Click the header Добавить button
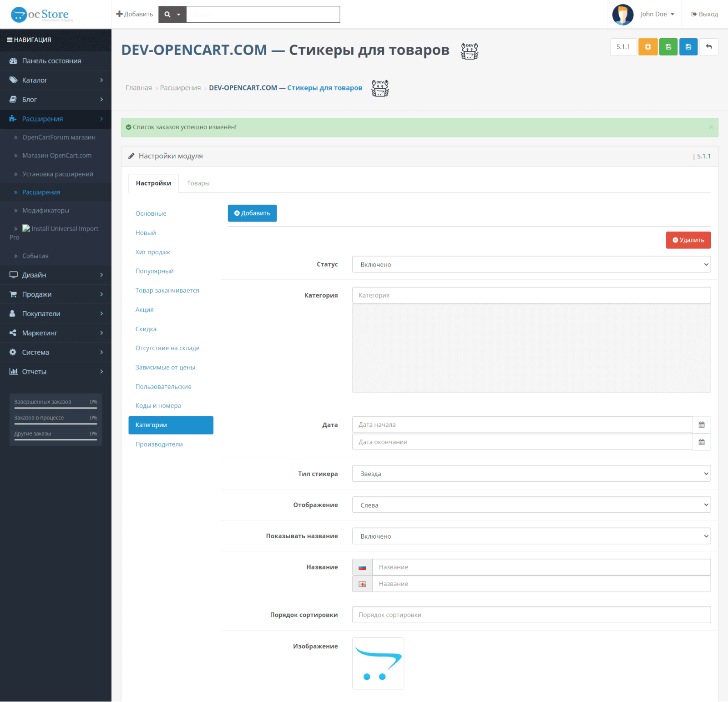The width and height of the screenshot is (728, 702). (134, 15)
